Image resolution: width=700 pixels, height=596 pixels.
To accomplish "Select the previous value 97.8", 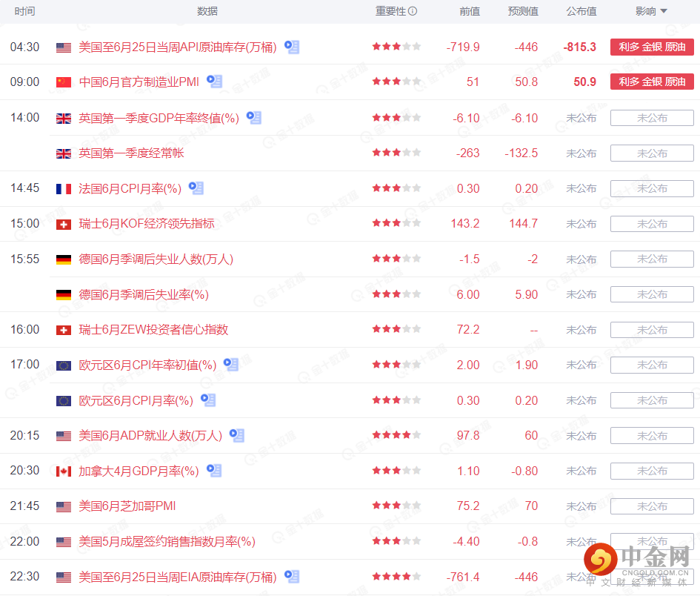I will pos(468,436).
